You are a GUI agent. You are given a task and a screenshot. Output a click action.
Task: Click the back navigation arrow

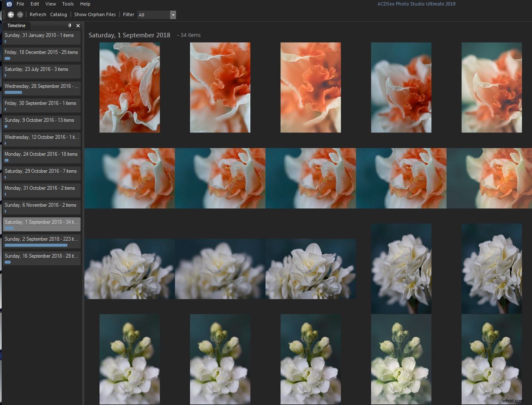pyautogui.click(x=11, y=14)
